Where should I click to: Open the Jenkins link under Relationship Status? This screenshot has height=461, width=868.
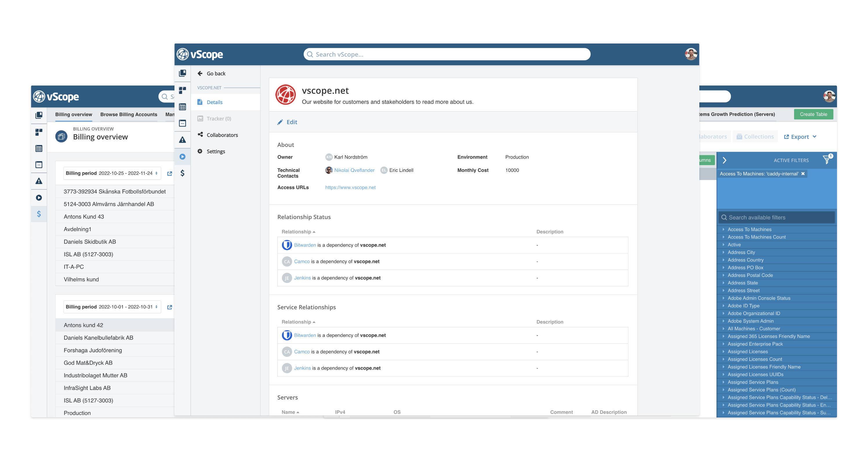tap(302, 278)
